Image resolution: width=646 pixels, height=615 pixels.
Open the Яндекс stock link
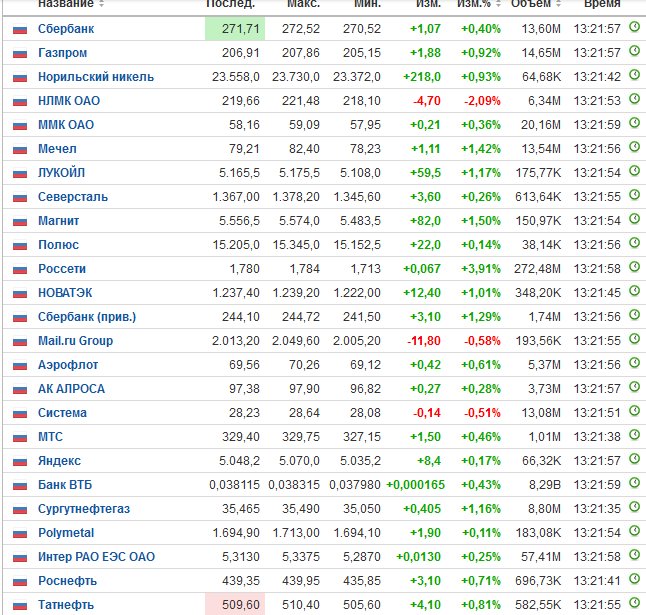(x=59, y=461)
